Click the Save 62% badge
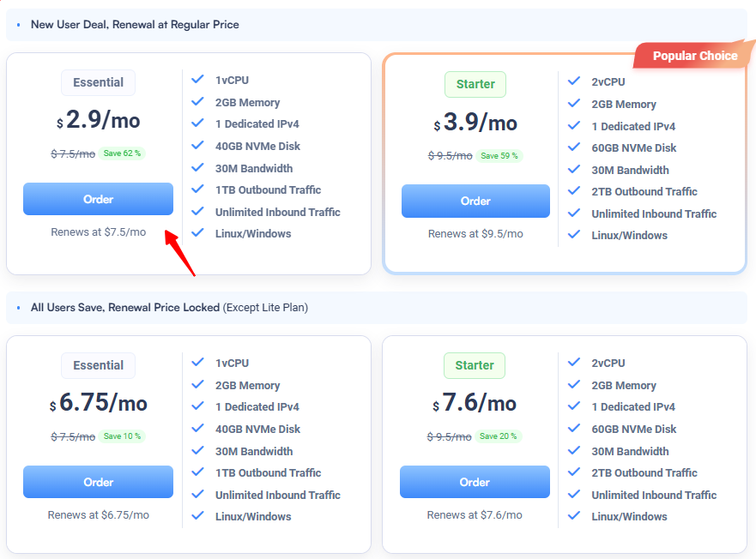Screen dimensions: 756x559 tap(120, 153)
